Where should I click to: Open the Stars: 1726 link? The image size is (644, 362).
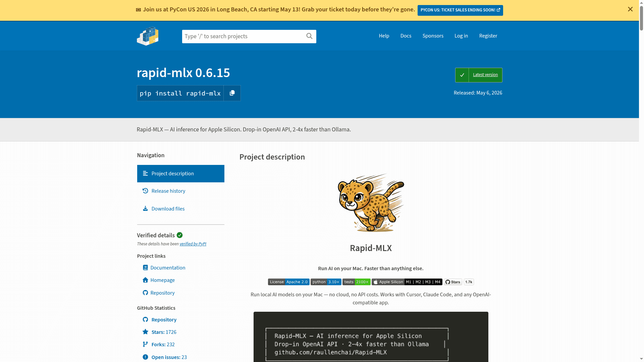[164, 332]
